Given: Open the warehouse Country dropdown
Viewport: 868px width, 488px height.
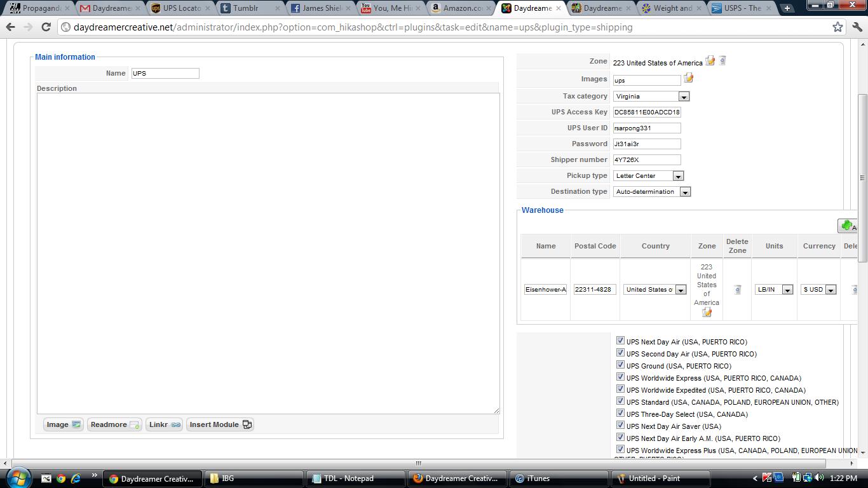Looking at the screenshot, I should click(x=654, y=290).
